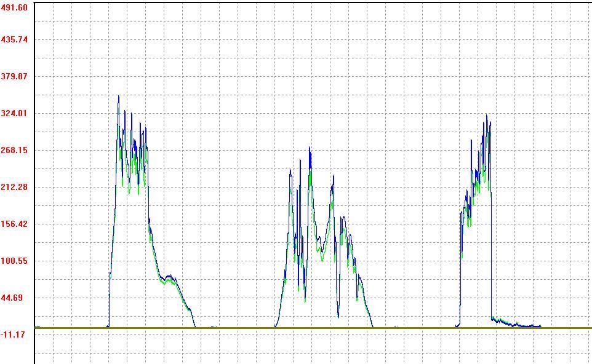
Task: Click the 212.28 y-axis label
Action: [14, 187]
